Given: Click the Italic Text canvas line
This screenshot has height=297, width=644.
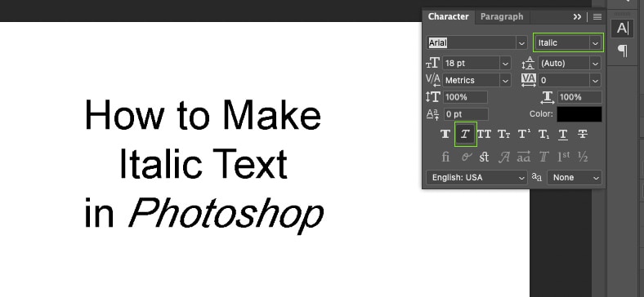Looking at the screenshot, I should [203, 165].
